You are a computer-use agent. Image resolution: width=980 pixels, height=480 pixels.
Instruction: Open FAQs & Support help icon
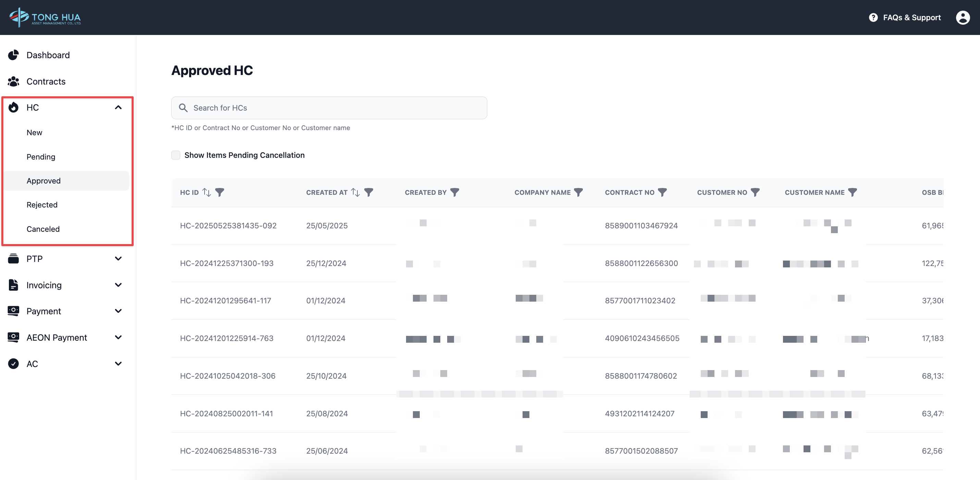click(873, 17)
